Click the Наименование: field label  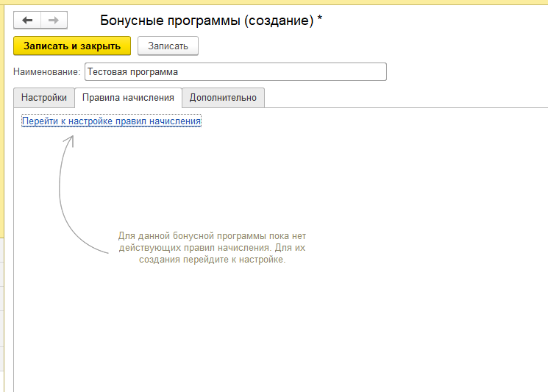coord(46,72)
